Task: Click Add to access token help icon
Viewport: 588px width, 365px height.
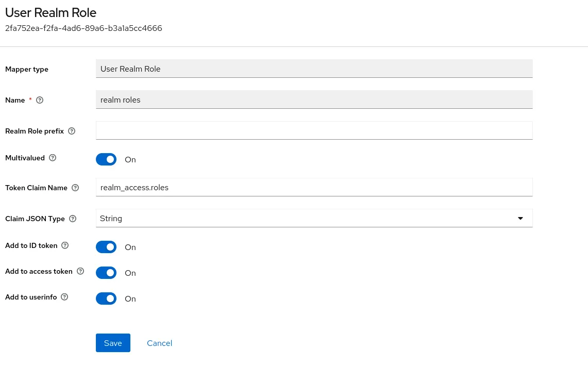Action: tap(80, 271)
